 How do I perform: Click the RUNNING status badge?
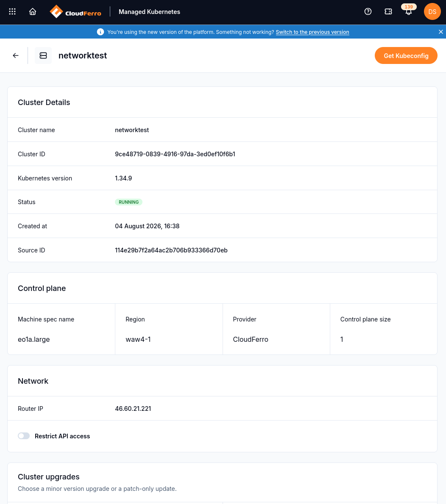pos(128,202)
